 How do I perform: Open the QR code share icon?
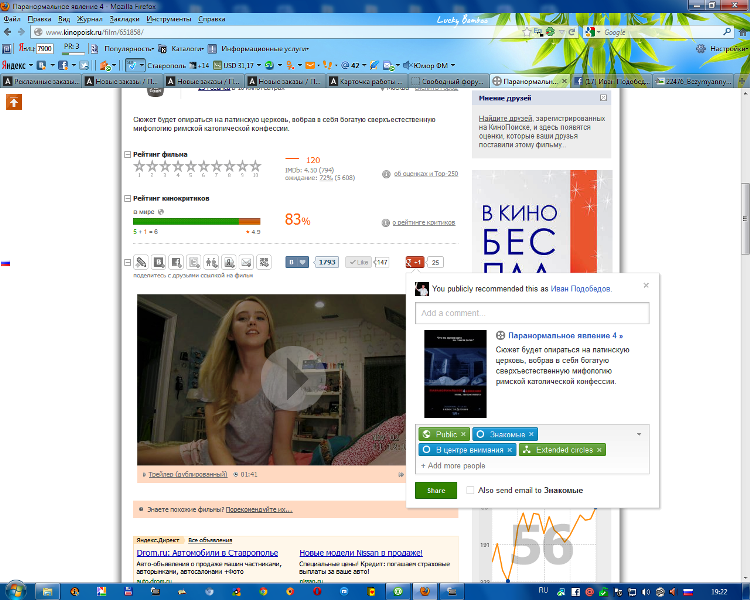coord(264,262)
